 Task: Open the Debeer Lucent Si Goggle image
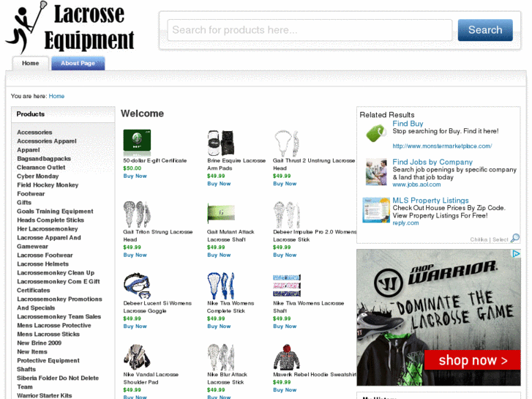click(137, 286)
